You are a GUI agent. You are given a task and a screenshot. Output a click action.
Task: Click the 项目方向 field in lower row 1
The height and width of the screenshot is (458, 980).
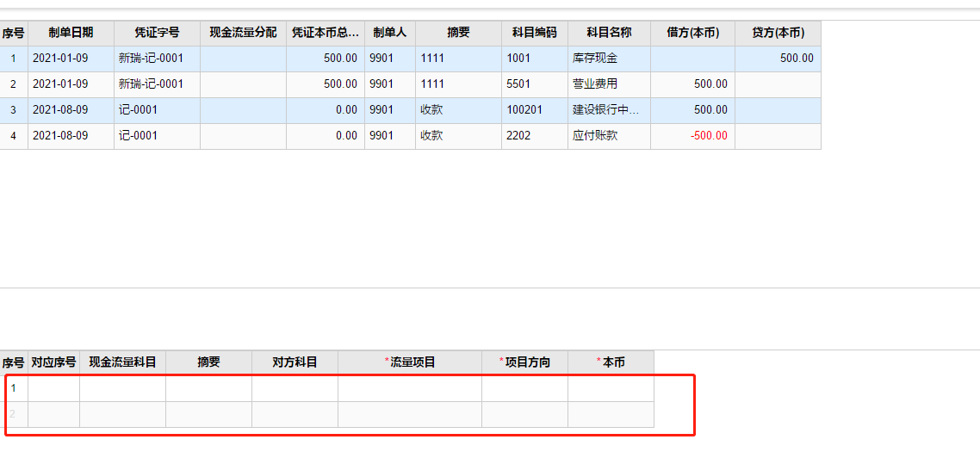tap(524, 388)
